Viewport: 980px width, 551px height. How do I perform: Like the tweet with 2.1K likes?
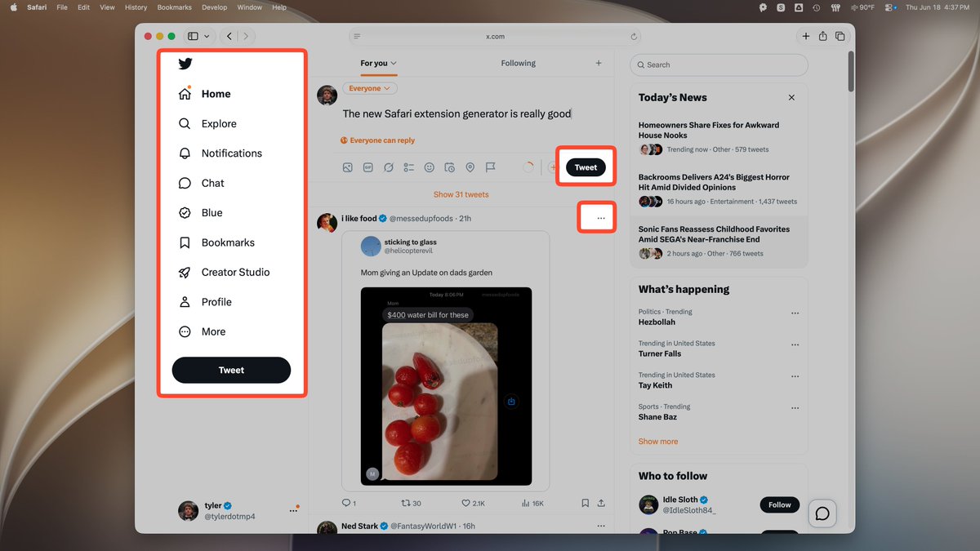[x=473, y=504]
